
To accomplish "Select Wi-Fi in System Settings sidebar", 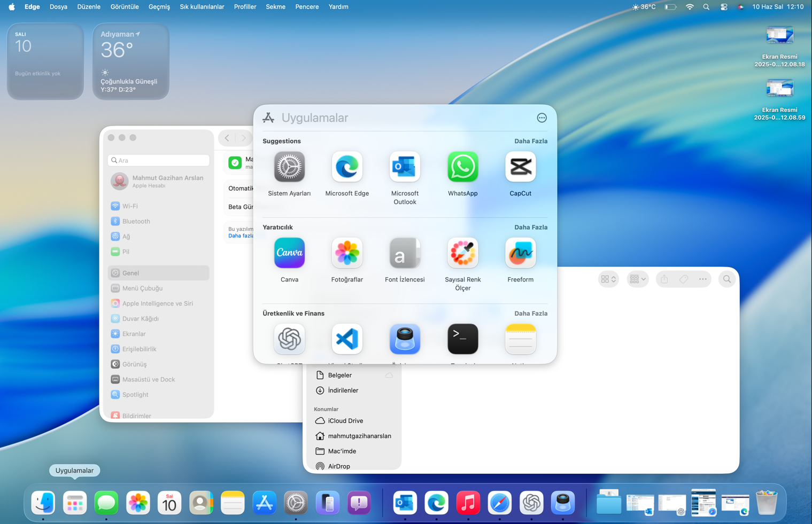I will (158, 206).
